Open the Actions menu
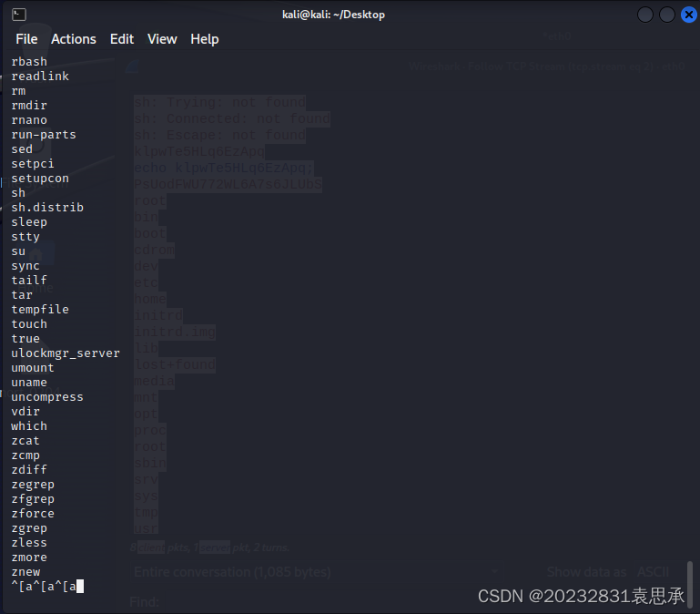The image size is (700, 614). [x=74, y=39]
